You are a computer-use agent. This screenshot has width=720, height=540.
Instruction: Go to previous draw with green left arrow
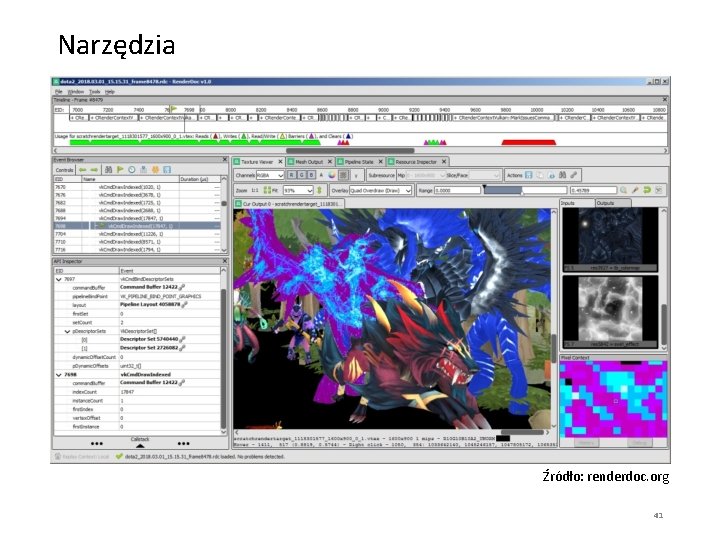click(x=83, y=170)
